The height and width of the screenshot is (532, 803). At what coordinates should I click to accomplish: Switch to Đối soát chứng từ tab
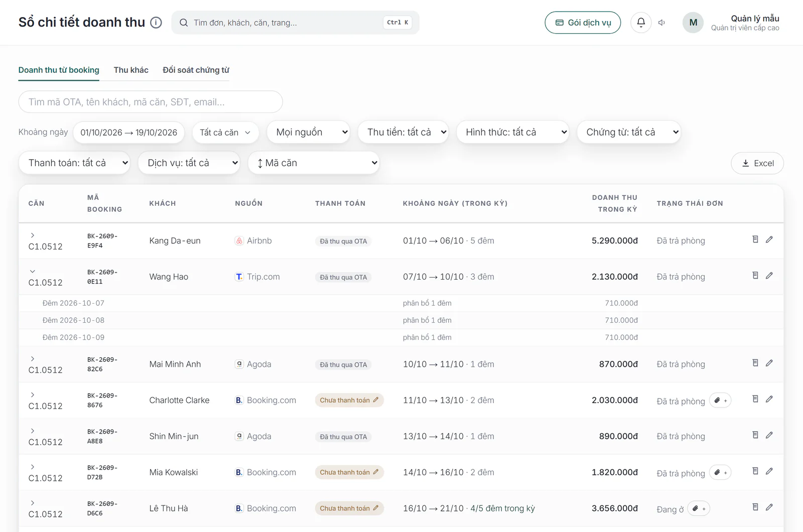click(x=196, y=70)
